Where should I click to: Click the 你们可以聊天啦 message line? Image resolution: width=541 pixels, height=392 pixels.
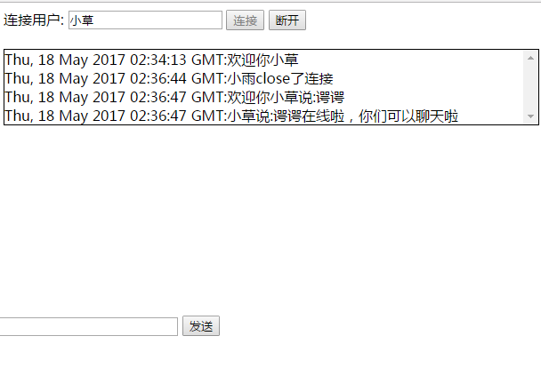[231, 116]
